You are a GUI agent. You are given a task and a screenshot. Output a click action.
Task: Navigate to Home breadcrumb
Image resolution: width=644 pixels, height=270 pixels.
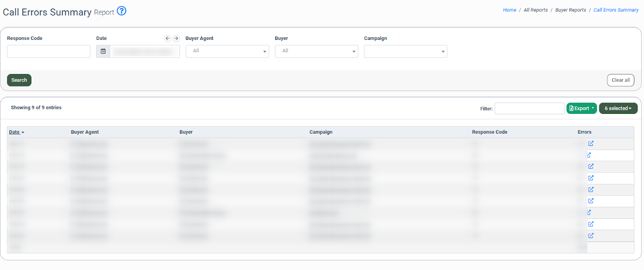(509, 10)
